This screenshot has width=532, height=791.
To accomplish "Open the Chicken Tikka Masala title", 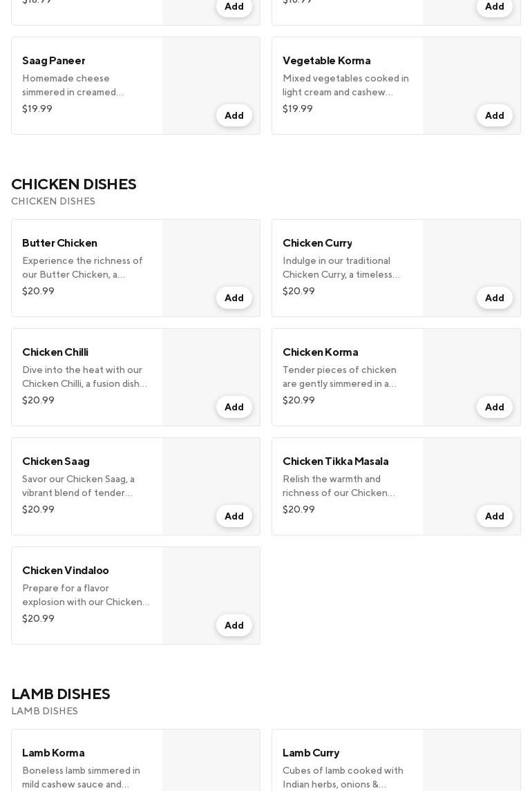I will tap(335, 461).
